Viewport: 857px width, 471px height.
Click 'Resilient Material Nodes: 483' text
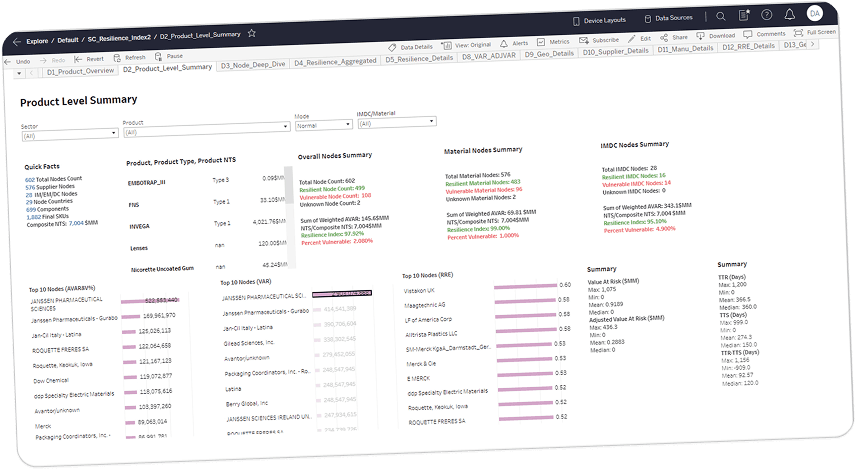coord(483,183)
